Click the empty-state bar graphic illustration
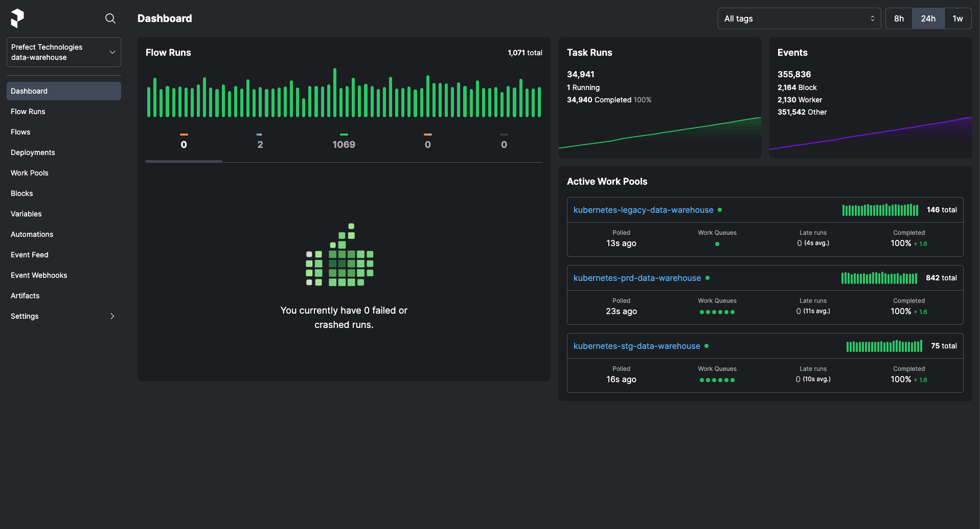 (340, 255)
